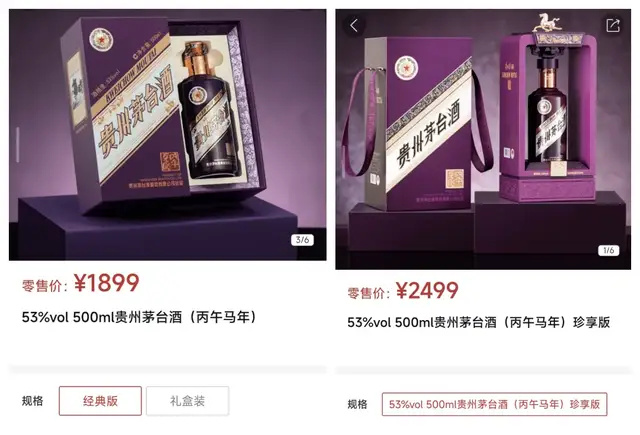
Task: Tap the golden horse ornament on display box
Action: point(547,22)
